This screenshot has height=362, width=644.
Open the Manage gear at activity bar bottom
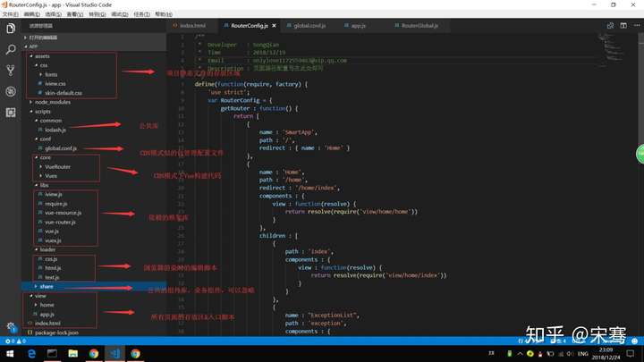pos(11,327)
